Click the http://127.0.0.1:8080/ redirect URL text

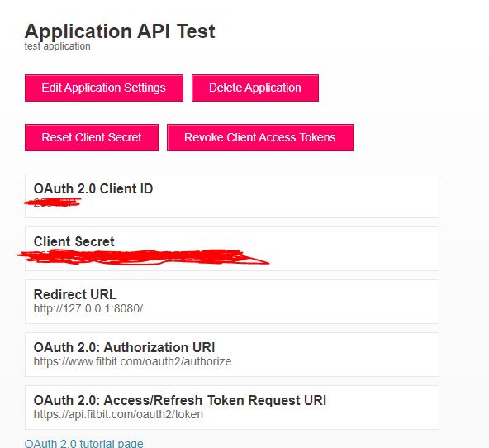[x=88, y=308]
